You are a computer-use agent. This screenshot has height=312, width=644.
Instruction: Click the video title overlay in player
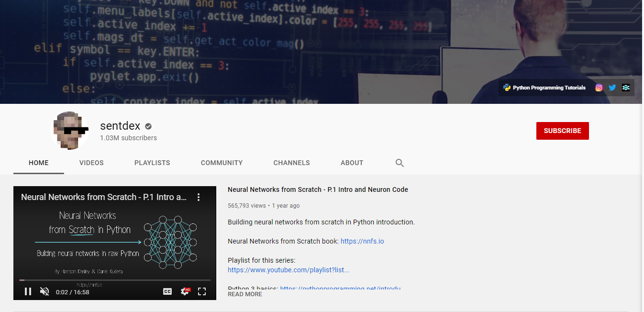pyautogui.click(x=104, y=197)
